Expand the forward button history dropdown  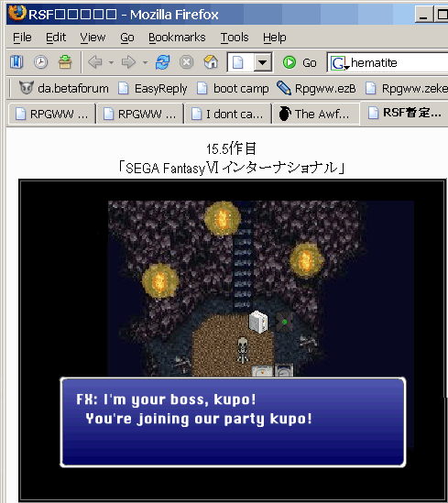point(145,62)
